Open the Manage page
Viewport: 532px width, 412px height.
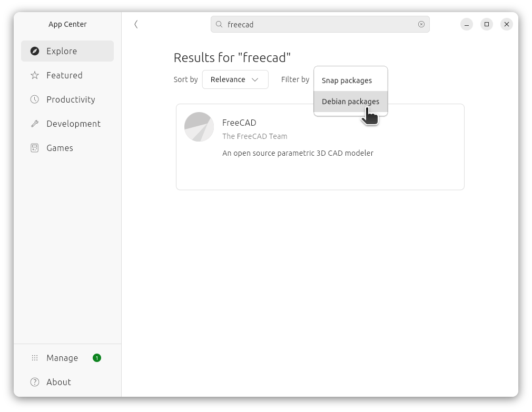(x=67, y=358)
